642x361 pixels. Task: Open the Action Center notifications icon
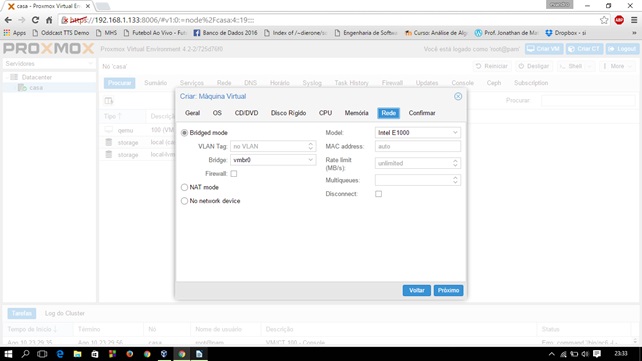point(597,354)
